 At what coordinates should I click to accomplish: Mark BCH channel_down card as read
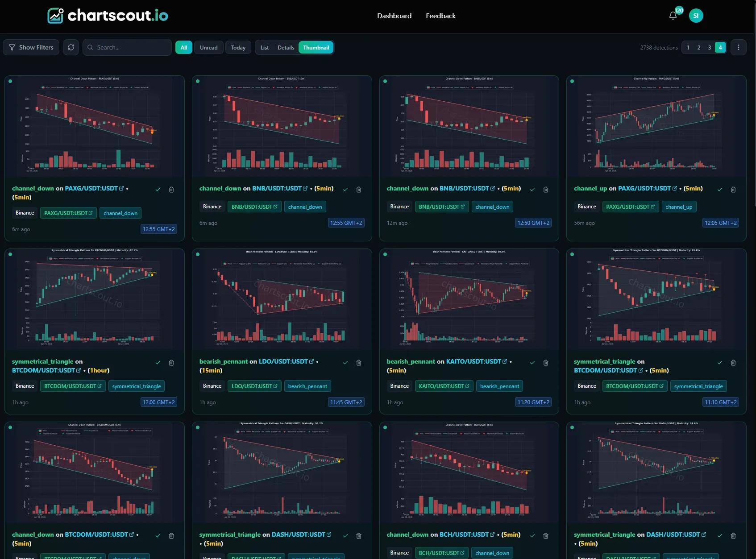[532, 536]
